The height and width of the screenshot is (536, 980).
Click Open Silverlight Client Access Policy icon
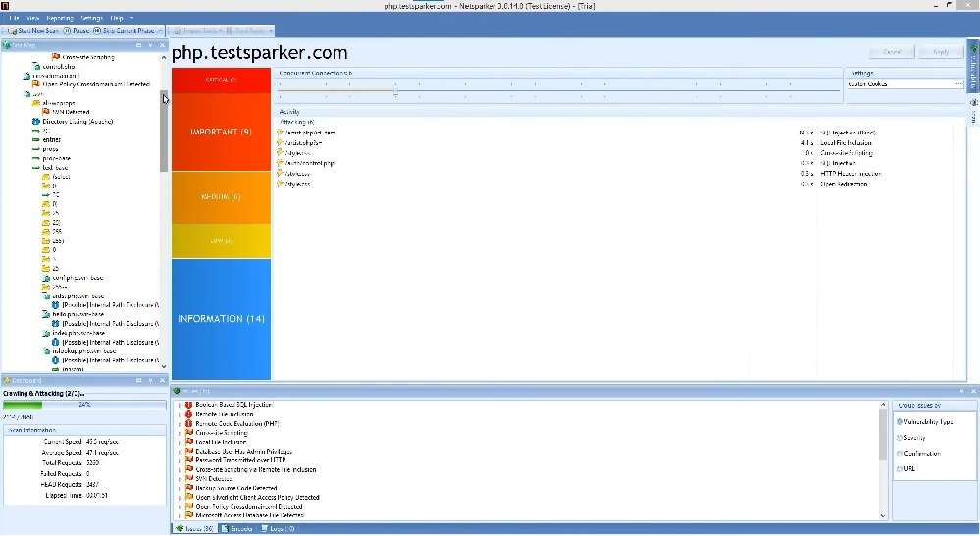(189, 497)
